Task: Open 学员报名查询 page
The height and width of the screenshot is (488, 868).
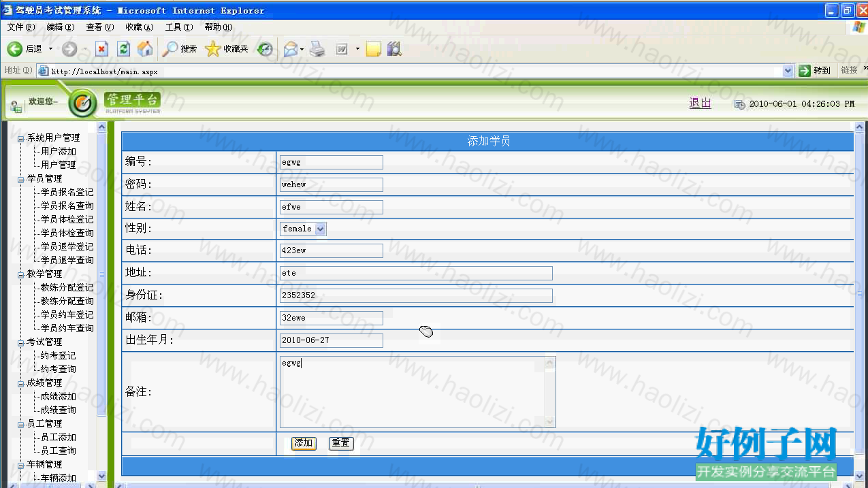Action: [67, 206]
